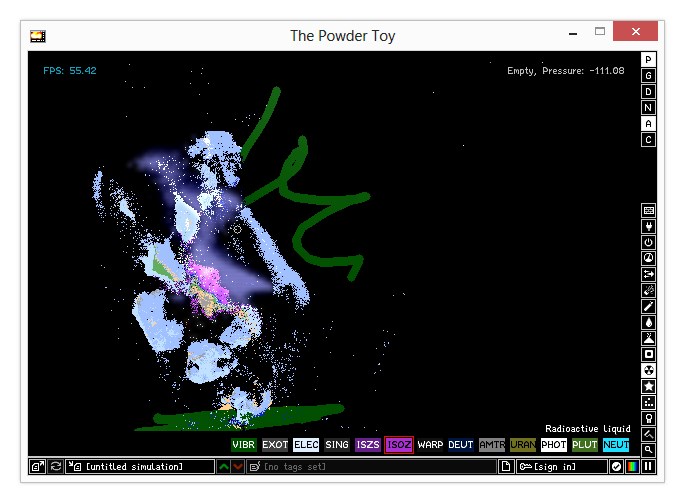Screen dimensions: 685x503
Task: Open the Powered Materials power icon
Action: tap(649, 243)
